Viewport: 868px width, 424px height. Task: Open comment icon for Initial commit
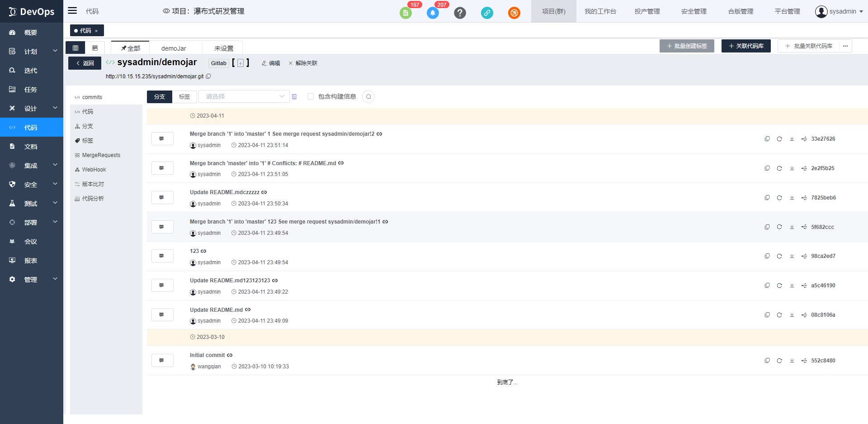pos(162,361)
